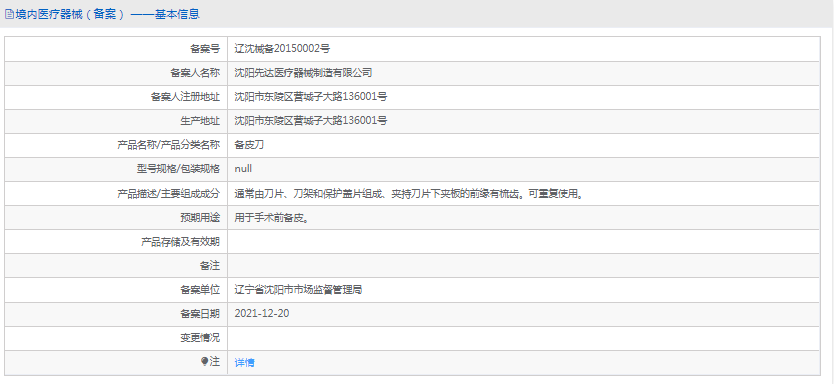Click the 备注 label
The width and height of the screenshot is (834, 384).
pos(210,265)
